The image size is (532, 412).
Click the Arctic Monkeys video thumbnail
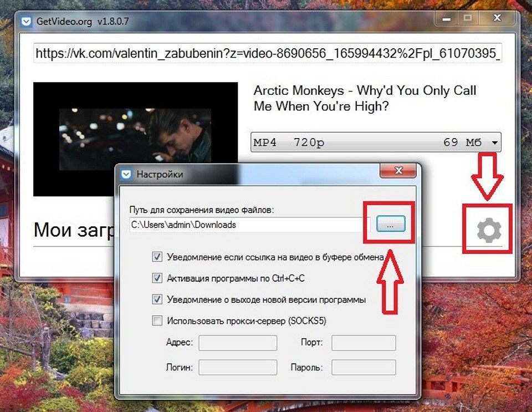135,139
